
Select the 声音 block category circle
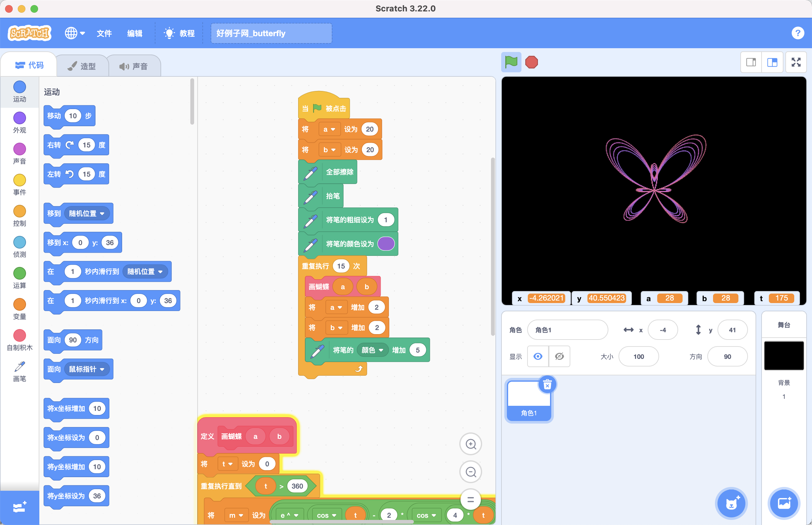19,149
